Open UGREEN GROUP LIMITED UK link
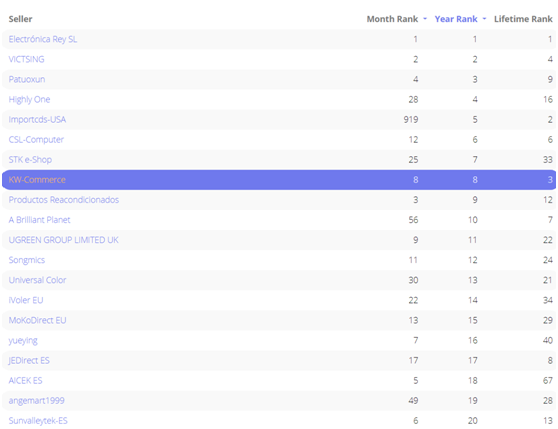 coord(63,240)
